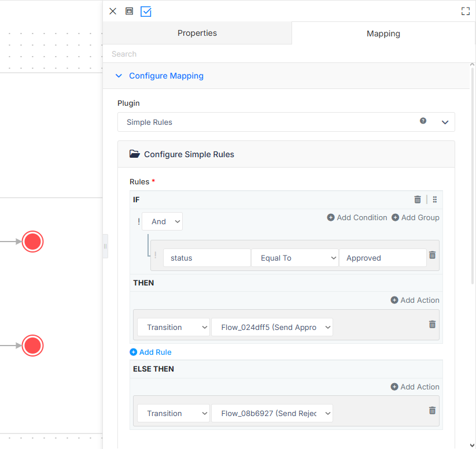The image size is (476, 449).
Task: Delete the Send Rejection transition action
Action: pos(432,410)
